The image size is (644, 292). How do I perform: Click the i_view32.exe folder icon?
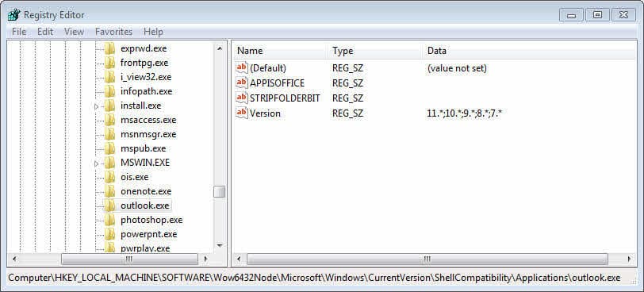(109, 77)
